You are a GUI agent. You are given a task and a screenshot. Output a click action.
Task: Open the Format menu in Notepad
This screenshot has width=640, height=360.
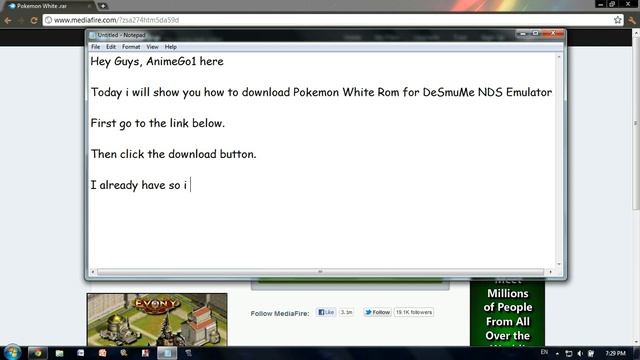point(131,47)
